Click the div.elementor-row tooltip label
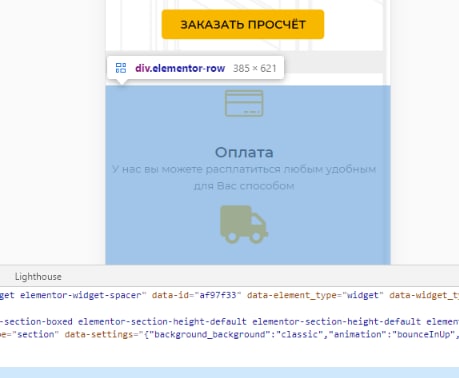 point(180,68)
